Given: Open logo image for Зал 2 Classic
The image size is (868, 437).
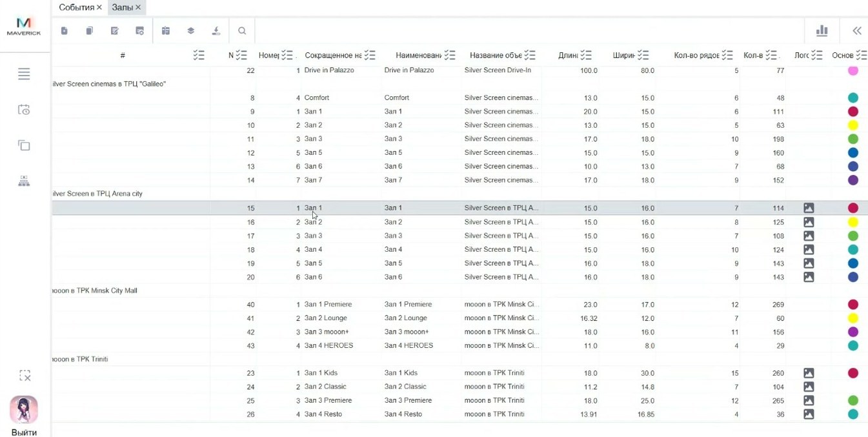Looking at the screenshot, I should 809,387.
